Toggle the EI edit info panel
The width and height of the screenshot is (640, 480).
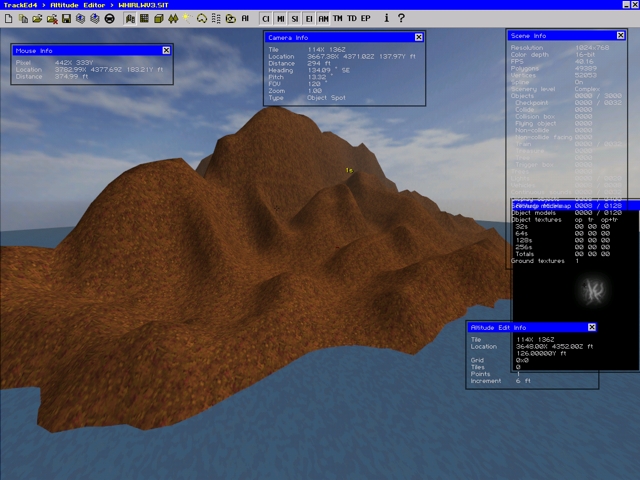pyautogui.click(x=309, y=19)
